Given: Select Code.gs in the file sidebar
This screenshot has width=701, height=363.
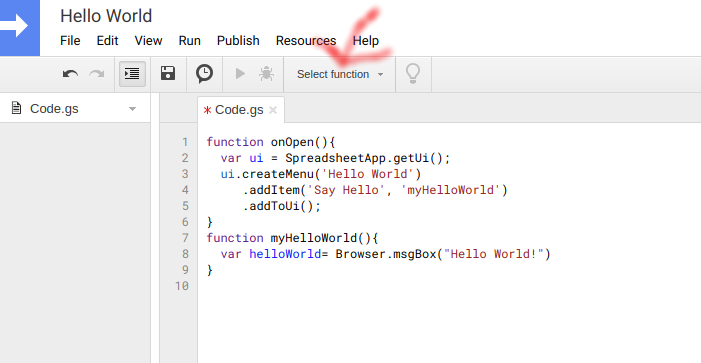Looking at the screenshot, I should (x=54, y=109).
